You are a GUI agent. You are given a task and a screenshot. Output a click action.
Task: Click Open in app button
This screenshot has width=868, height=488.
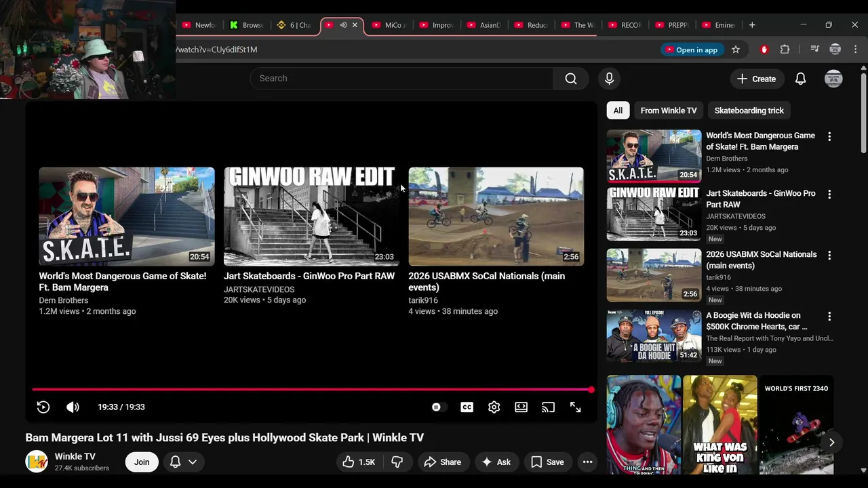[691, 49]
